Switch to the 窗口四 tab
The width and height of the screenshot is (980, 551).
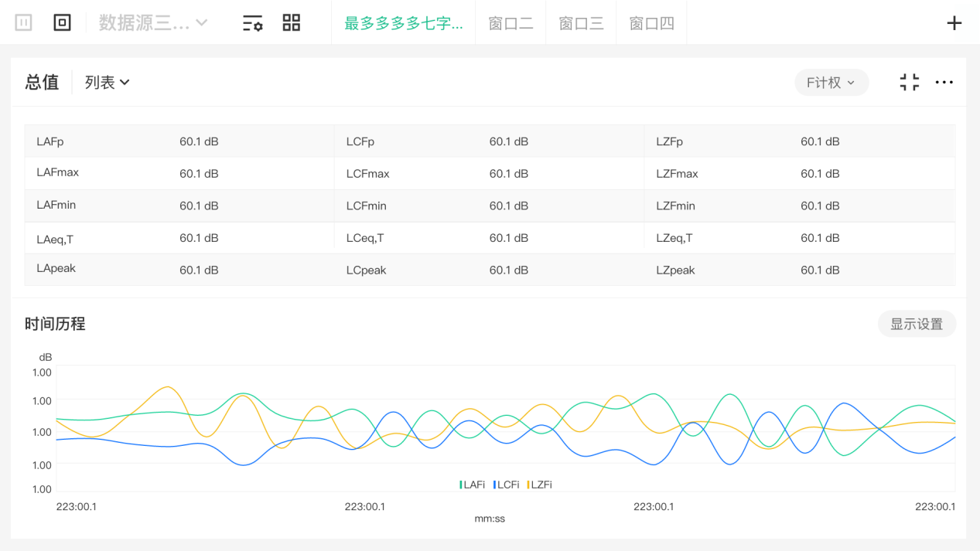tap(651, 23)
